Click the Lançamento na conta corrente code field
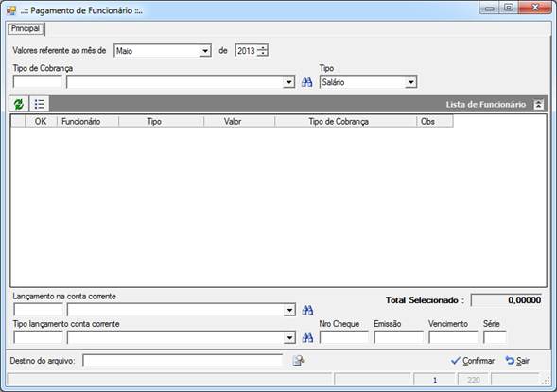Screen dimensions: 557x392 [38, 310]
